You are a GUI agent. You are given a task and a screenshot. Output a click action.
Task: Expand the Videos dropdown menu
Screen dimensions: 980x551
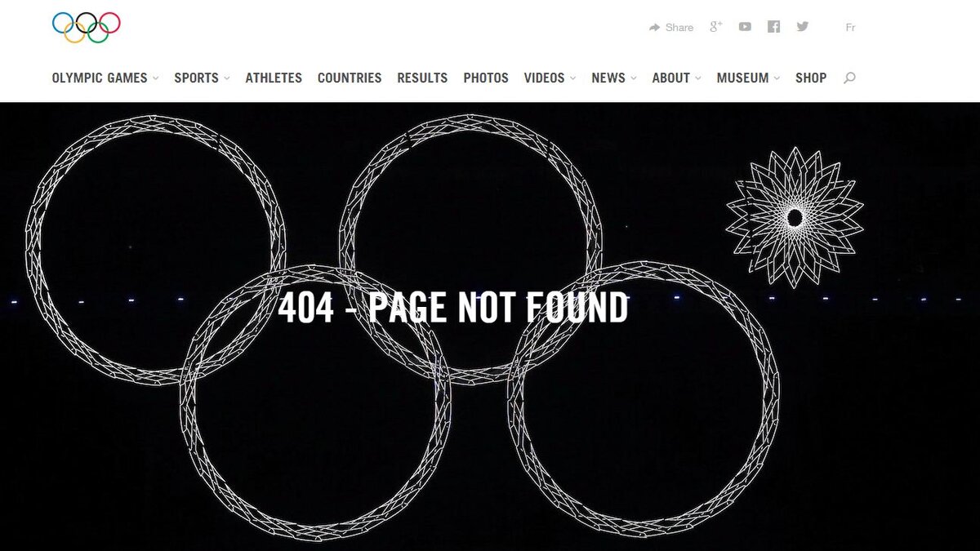pos(550,78)
